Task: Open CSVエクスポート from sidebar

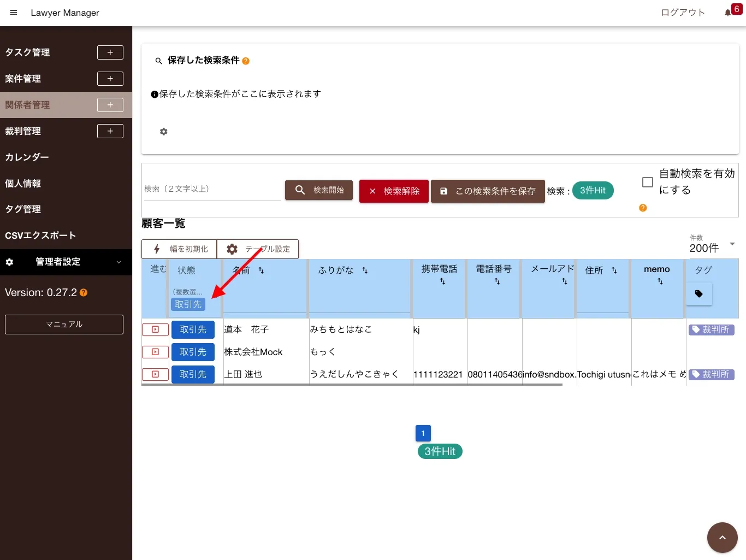Action: 40,235
